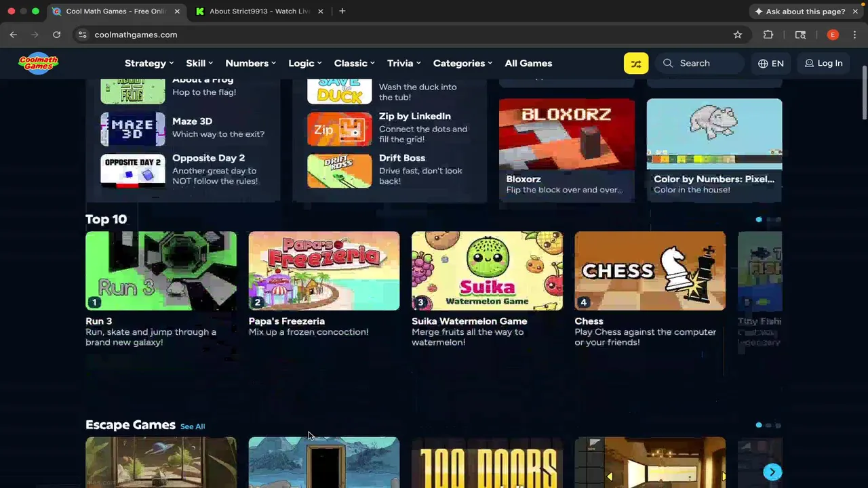Click the Coolmath Games logo
This screenshot has width=868, height=488.
pos(38,63)
